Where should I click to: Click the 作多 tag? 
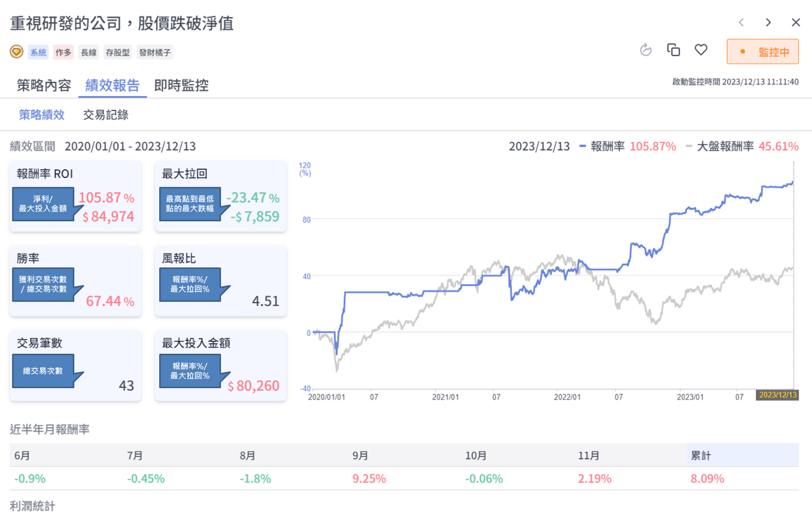point(63,52)
